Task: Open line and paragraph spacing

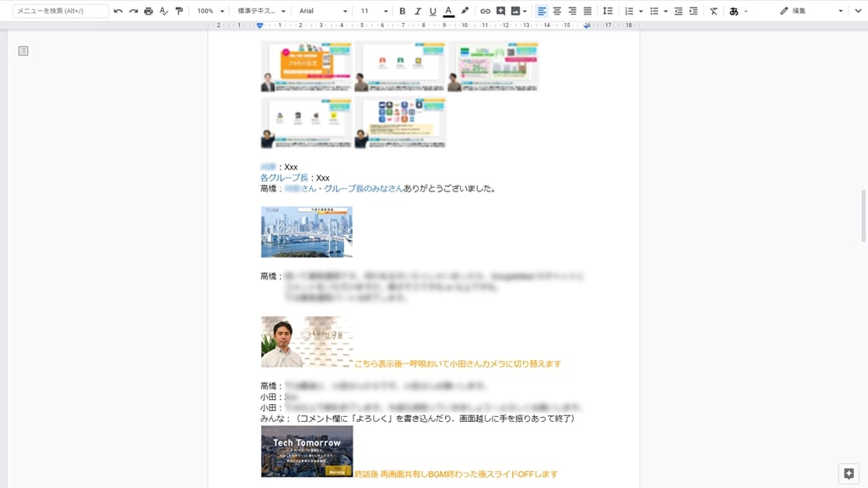Action: point(608,11)
